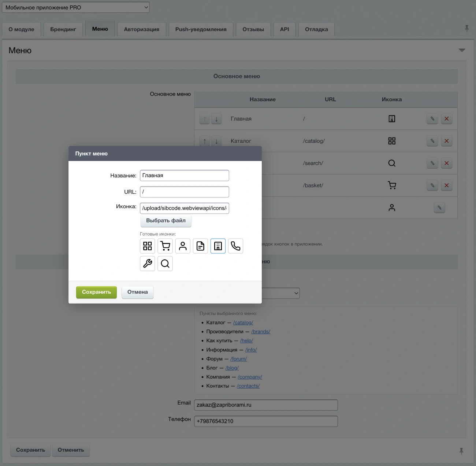The height and width of the screenshot is (466, 476).
Task: Choose the shopping cart ready icon
Action: tap(165, 246)
